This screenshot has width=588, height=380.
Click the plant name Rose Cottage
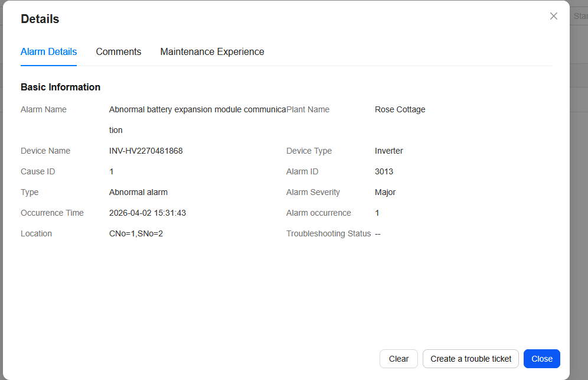point(400,110)
